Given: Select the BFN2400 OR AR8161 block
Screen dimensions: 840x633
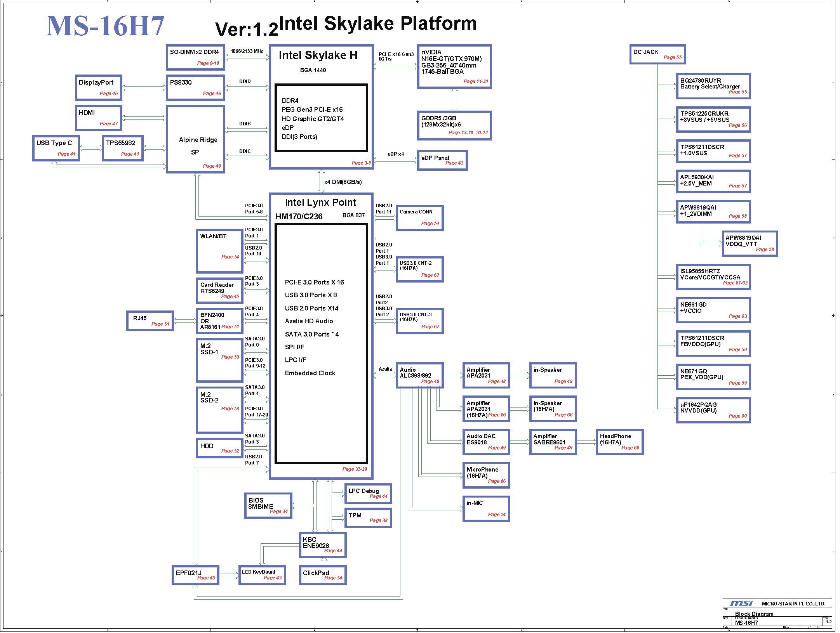Looking at the screenshot, I should 220,321.
